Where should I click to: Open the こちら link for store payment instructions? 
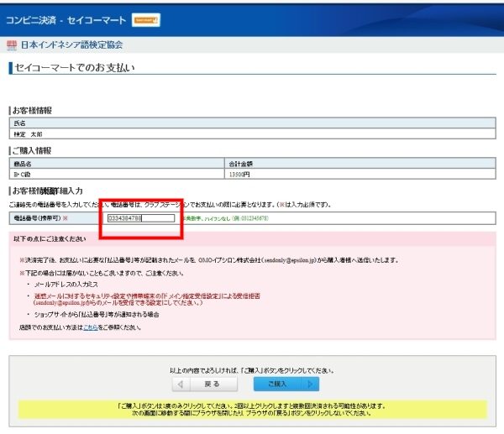pyautogui.click(x=91, y=327)
